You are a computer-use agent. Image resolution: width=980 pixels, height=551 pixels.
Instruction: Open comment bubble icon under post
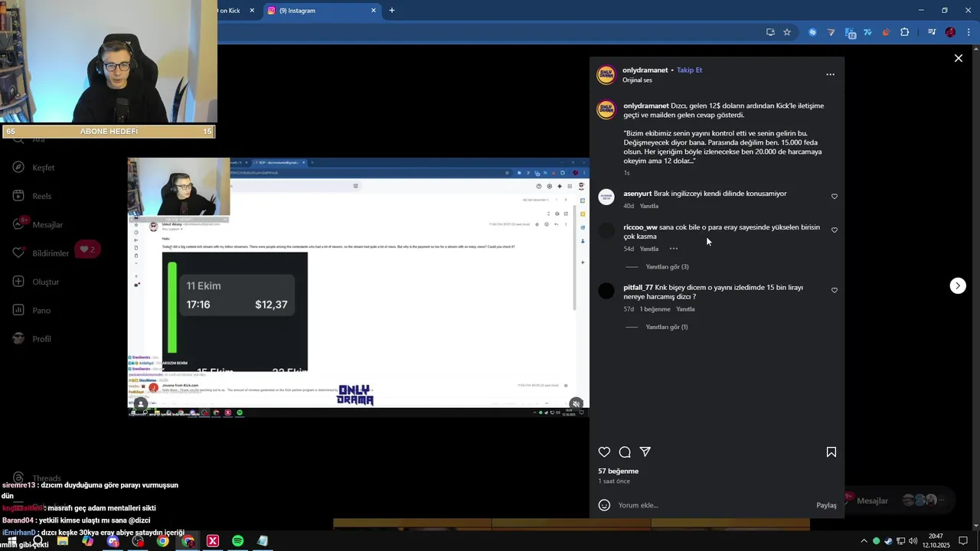click(x=625, y=452)
